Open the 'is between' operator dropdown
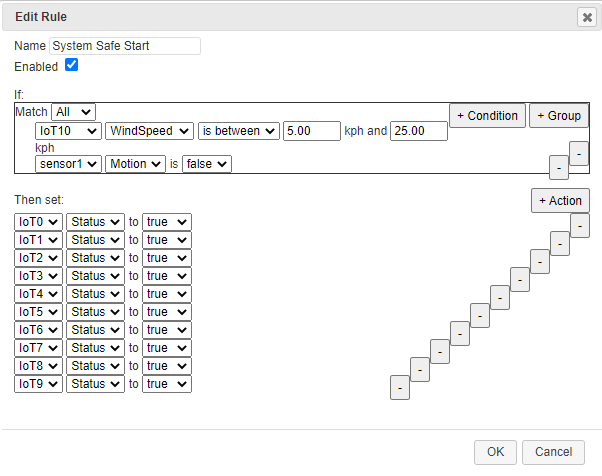602x476 pixels. [238, 131]
